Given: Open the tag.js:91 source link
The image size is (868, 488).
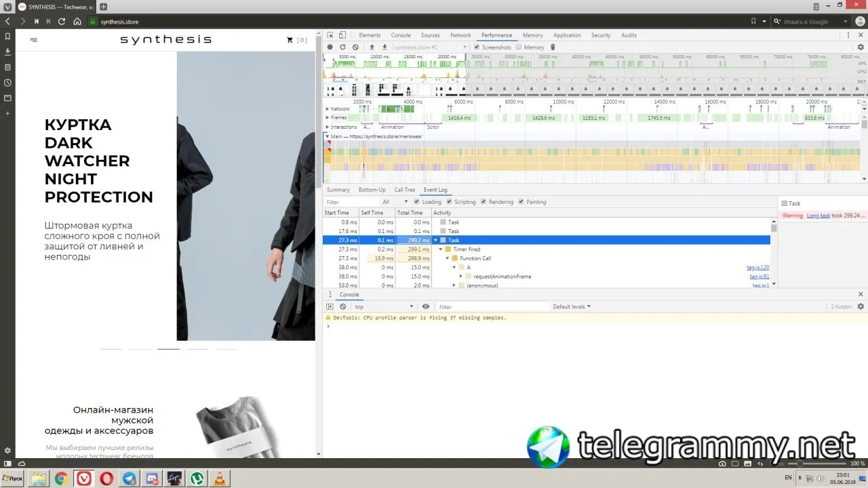Looking at the screenshot, I should click(759, 277).
